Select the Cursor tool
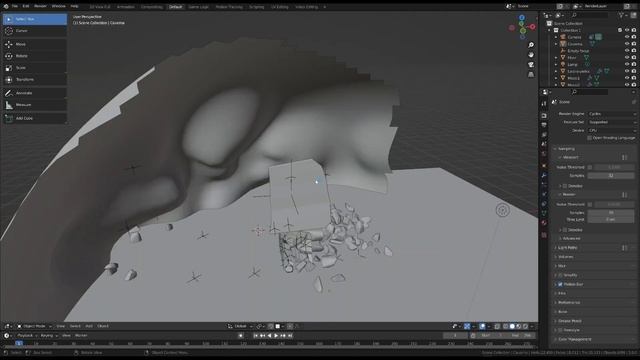The height and width of the screenshot is (360, 640). (35, 31)
